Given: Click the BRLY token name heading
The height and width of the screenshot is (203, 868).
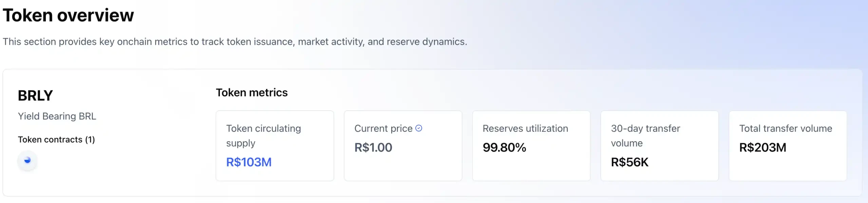Looking at the screenshot, I should [35, 95].
